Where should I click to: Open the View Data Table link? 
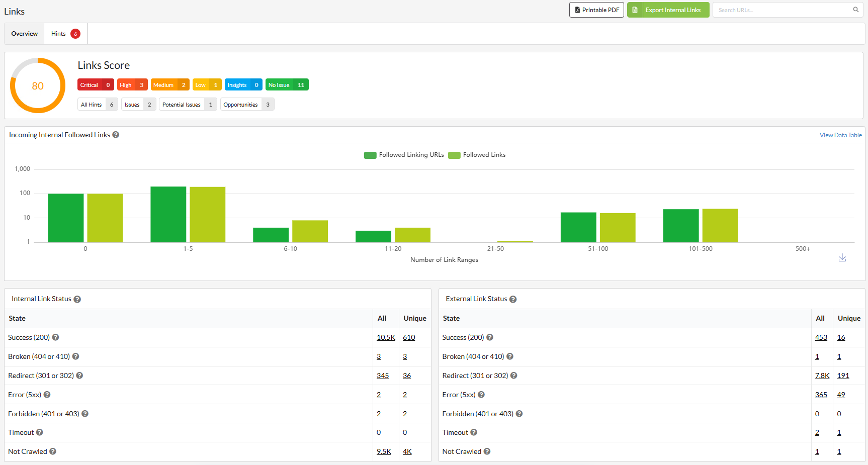(840, 135)
